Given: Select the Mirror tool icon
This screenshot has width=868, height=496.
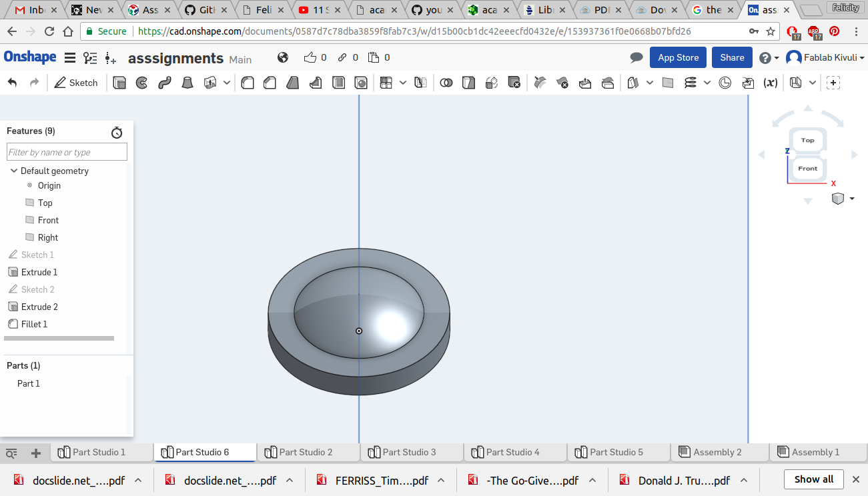Looking at the screenshot, I should point(420,83).
